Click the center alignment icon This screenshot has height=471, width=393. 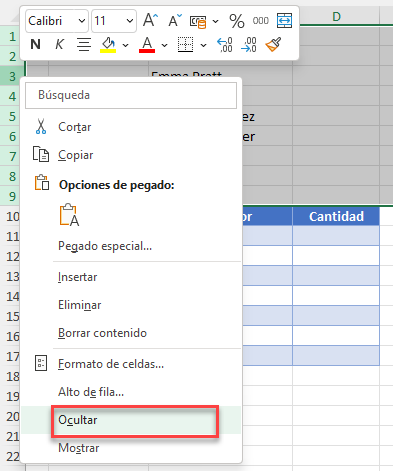[84, 44]
